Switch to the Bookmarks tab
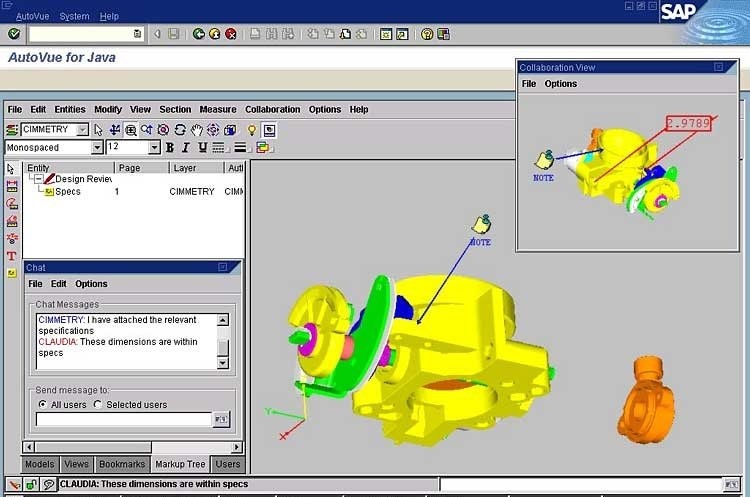750x497 pixels. click(x=122, y=464)
